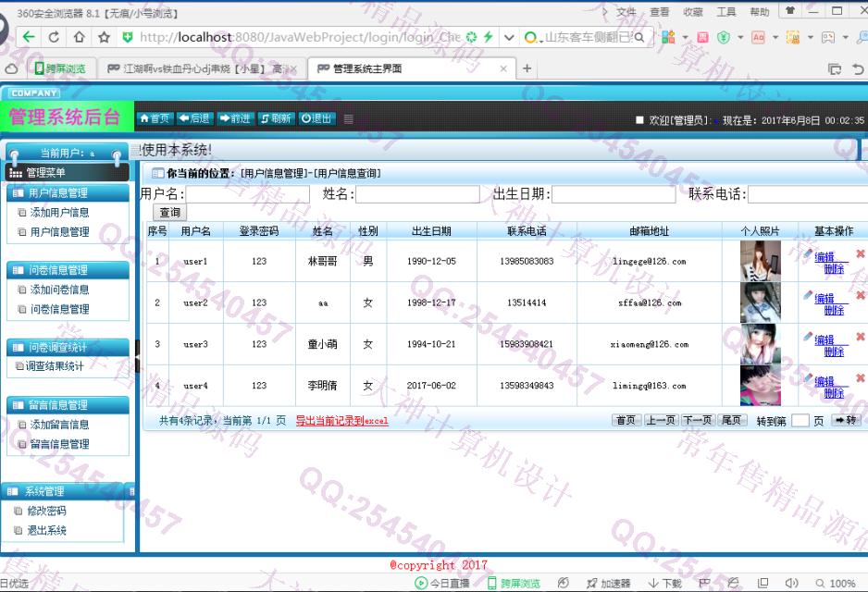Click the green shield security icon
Image resolution: width=868 pixels, height=592 pixels.
pos(128,37)
